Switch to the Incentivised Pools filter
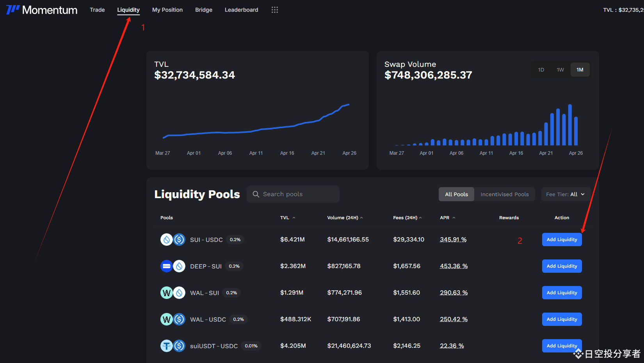Image resolution: width=644 pixels, height=363 pixels. 505,194
